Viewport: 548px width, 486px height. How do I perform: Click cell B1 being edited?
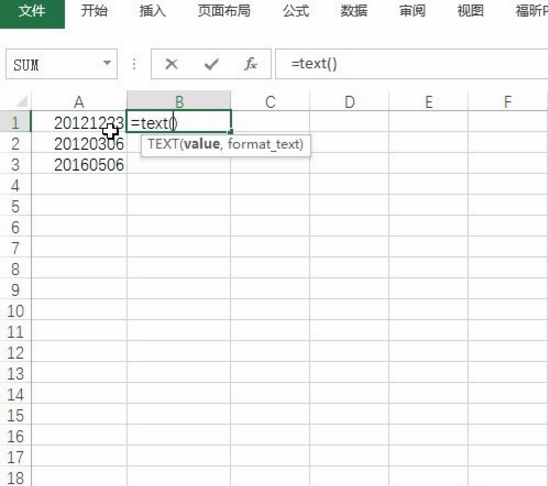[x=179, y=122]
